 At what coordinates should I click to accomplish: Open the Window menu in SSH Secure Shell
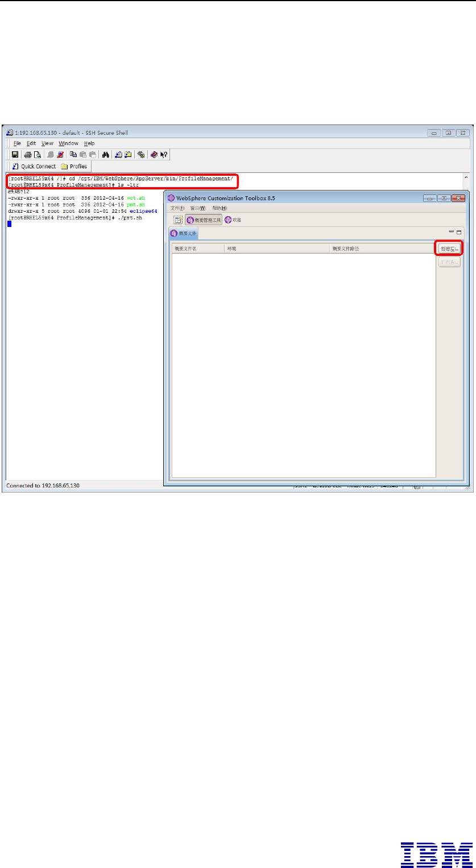point(68,143)
